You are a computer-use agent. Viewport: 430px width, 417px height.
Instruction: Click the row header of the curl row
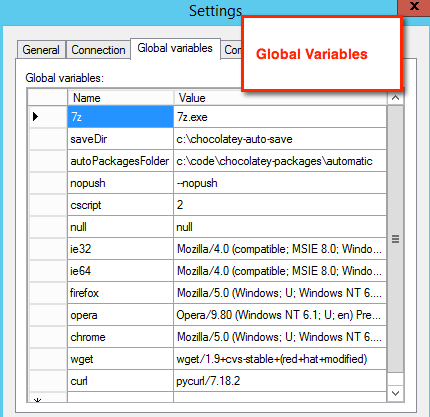(48, 381)
